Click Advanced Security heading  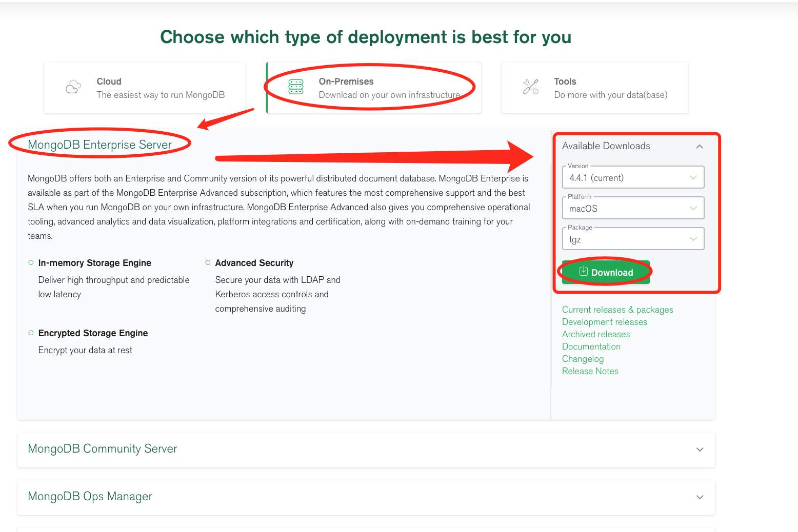(254, 263)
